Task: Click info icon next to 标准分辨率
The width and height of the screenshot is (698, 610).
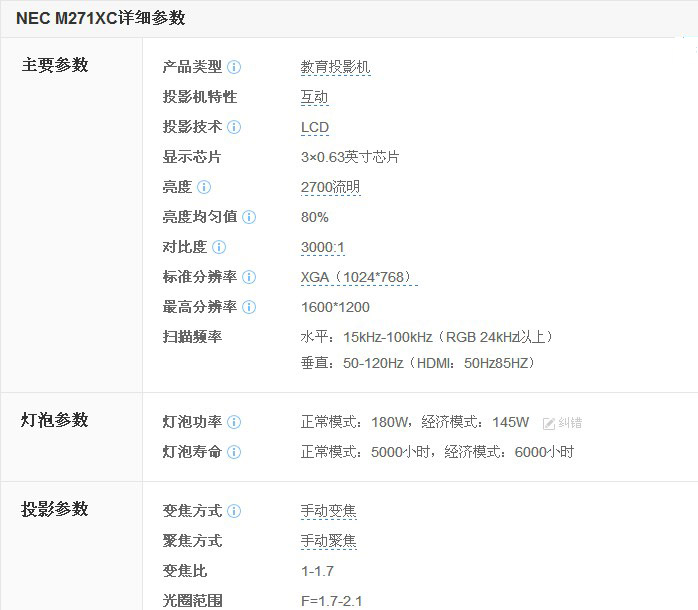Action: coord(249,277)
